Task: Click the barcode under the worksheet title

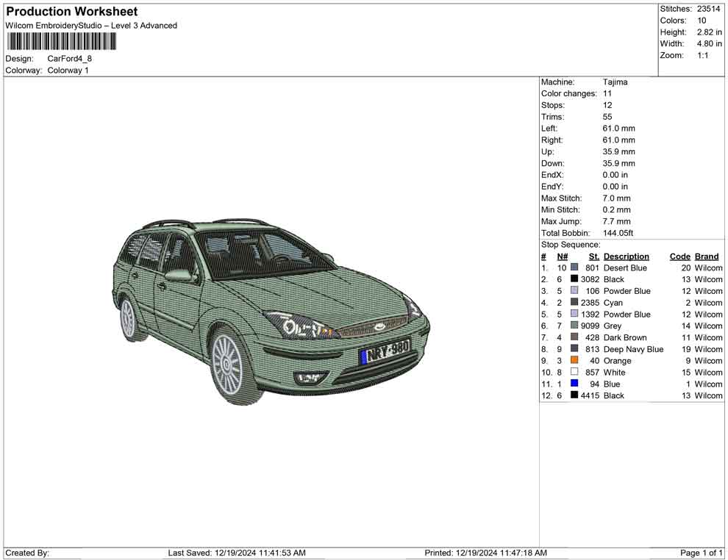Action: click(x=62, y=41)
